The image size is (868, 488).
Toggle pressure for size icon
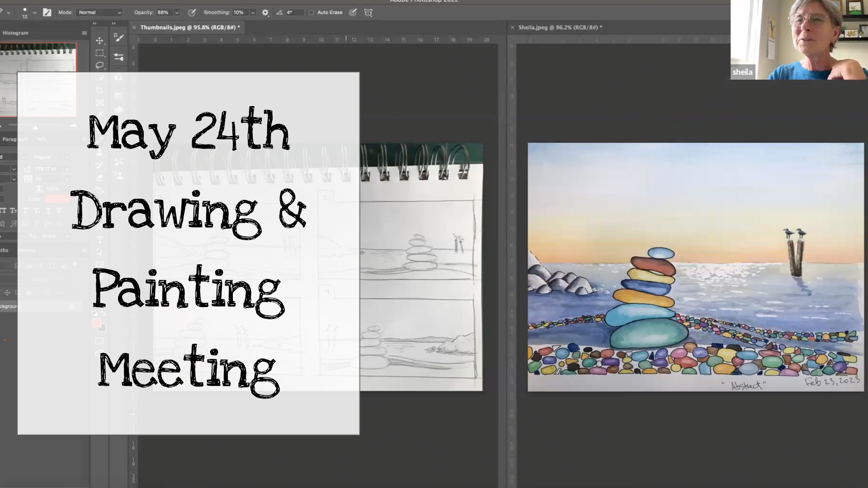353,13
